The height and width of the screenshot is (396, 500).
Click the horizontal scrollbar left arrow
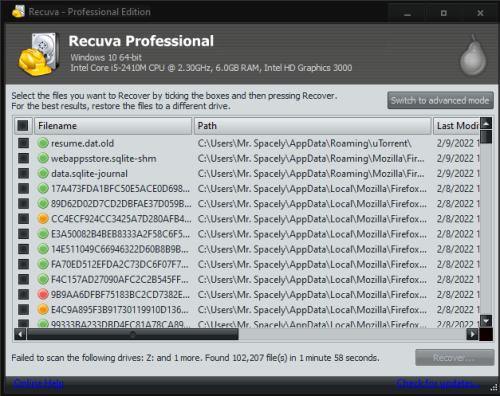(20, 334)
